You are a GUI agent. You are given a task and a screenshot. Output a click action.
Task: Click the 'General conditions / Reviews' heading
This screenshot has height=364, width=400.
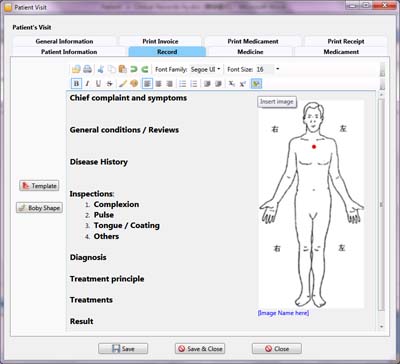[x=124, y=130]
